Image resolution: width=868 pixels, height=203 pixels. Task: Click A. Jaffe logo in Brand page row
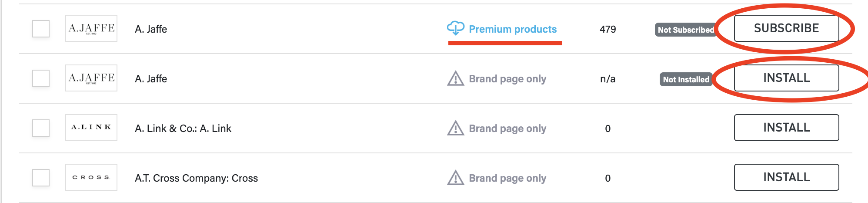(91, 78)
